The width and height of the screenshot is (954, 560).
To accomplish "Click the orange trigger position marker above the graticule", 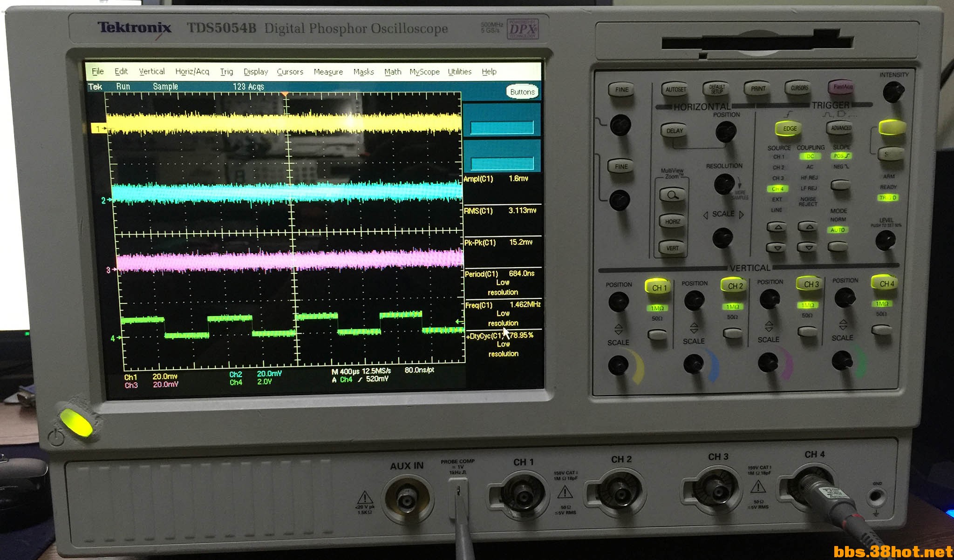I will (285, 94).
